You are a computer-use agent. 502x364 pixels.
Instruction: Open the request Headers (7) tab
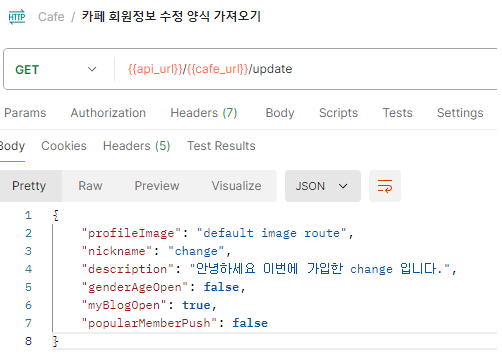click(204, 113)
